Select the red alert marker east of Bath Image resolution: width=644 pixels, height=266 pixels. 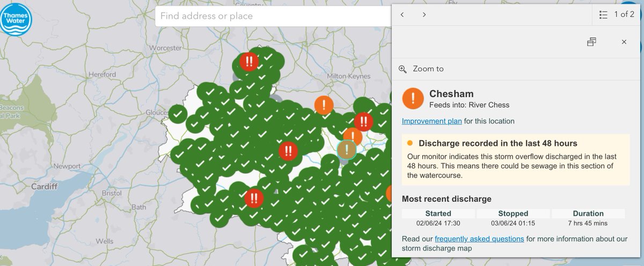coord(254,199)
